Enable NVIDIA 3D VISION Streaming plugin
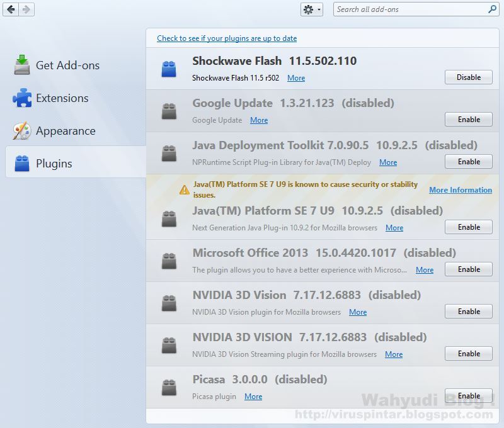This screenshot has width=504, height=428. point(468,354)
